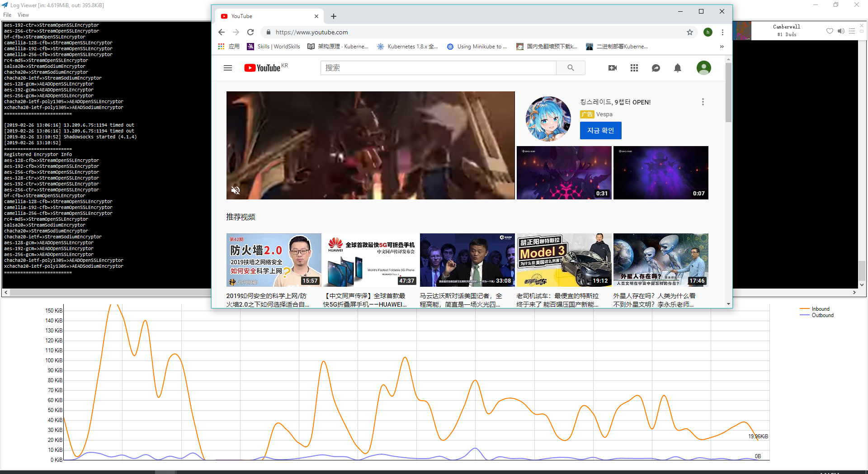Screen dimensions: 868x474
Task: Open ad options three-dot menu
Action: coord(703,102)
